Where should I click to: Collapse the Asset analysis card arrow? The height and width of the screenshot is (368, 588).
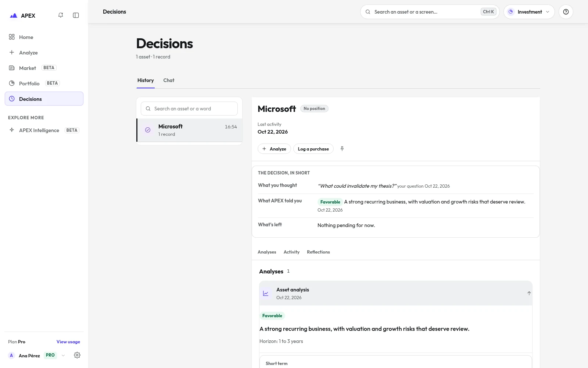coord(529,293)
